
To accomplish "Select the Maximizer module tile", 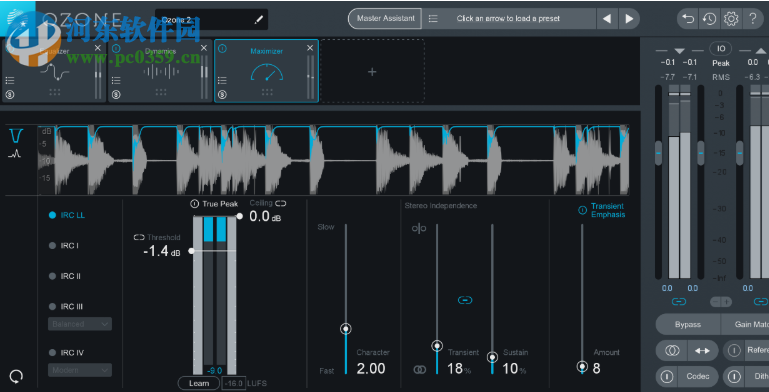I will 266,72.
